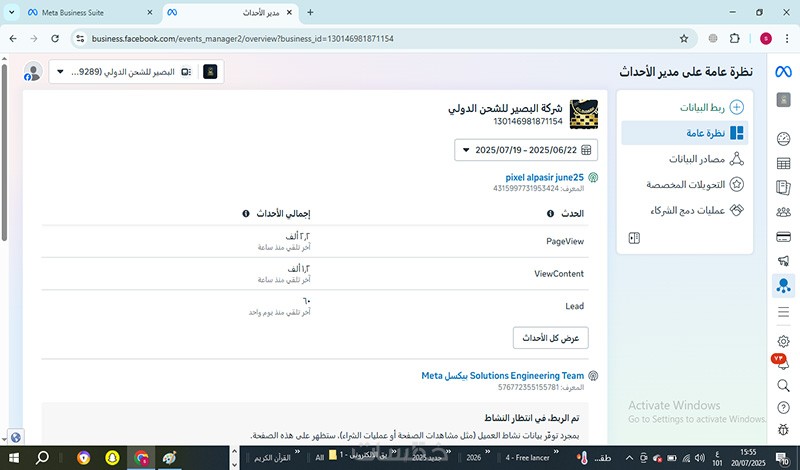The height and width of the screenshot is (470, 800).
Task: Select the Events Manager icon in rail
Action: pyautogui.click(x=783, y=285)
